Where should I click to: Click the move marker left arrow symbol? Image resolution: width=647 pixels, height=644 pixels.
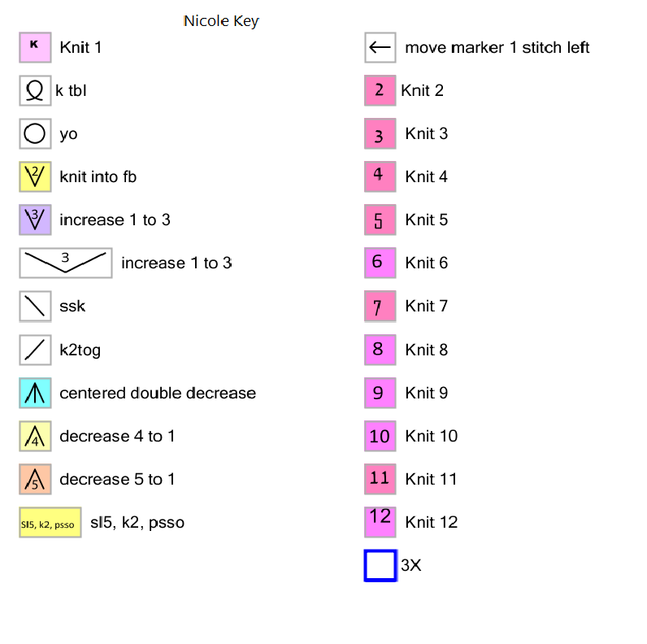[x=380, y=47]
